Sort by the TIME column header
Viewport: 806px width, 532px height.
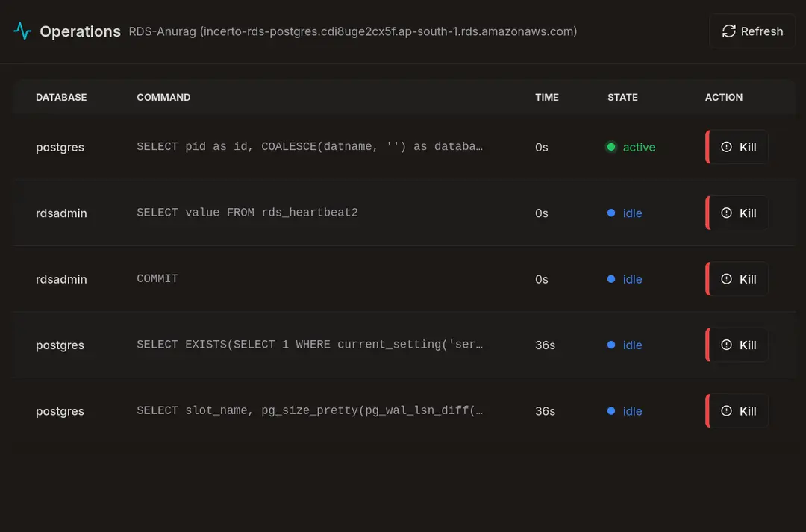click(x=546, y=97)
